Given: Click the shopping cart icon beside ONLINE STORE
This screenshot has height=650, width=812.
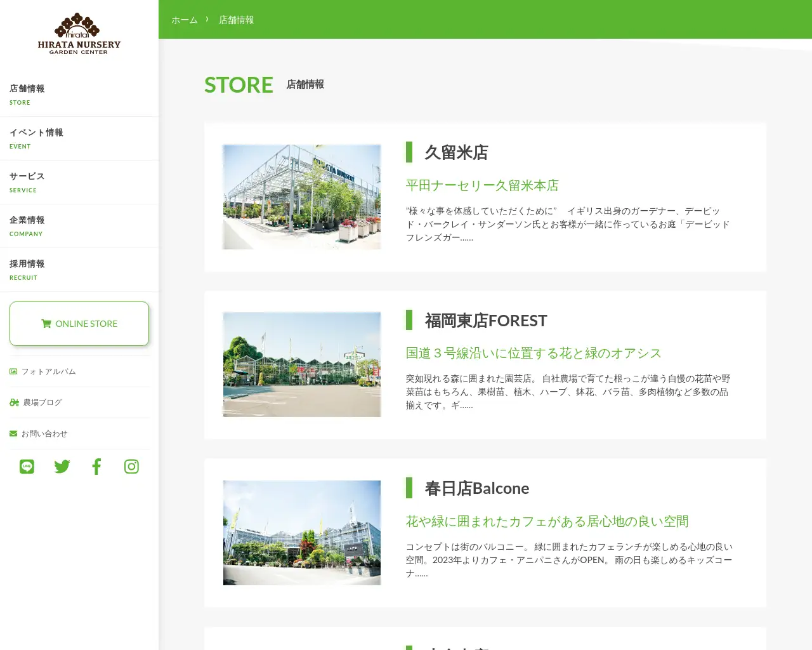Looking at the screenshot, I should tap(46, 323).
